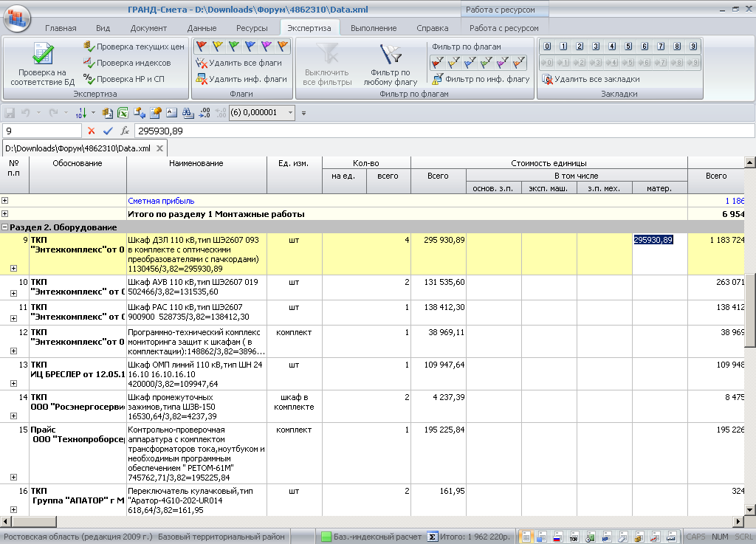The width and height of the screenshot is (756, 544).
Task: Collapse 'Раздел 2. Оборудование' section
Action: coord(5,227)
